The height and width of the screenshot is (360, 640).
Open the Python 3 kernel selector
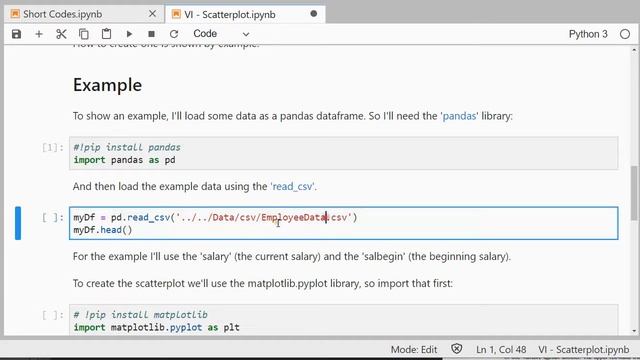coord(588,34)
